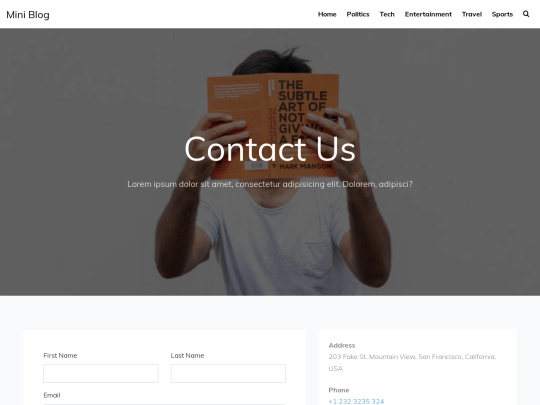Click the Lorem ipsum subtitle text

[x=270, y=184]
